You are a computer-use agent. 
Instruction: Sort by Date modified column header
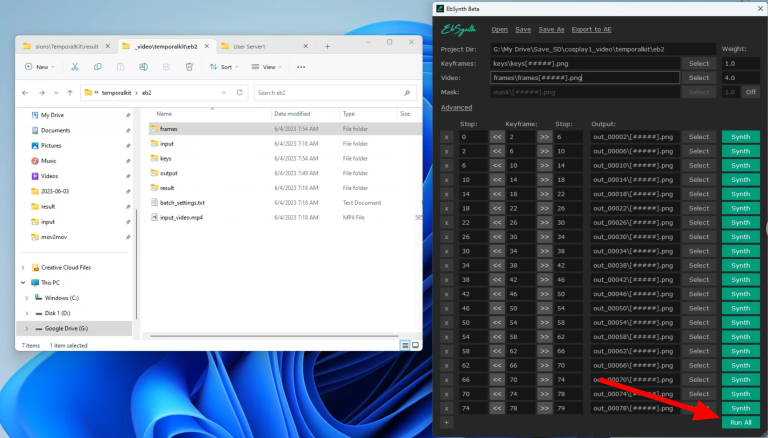pos(292,114)
